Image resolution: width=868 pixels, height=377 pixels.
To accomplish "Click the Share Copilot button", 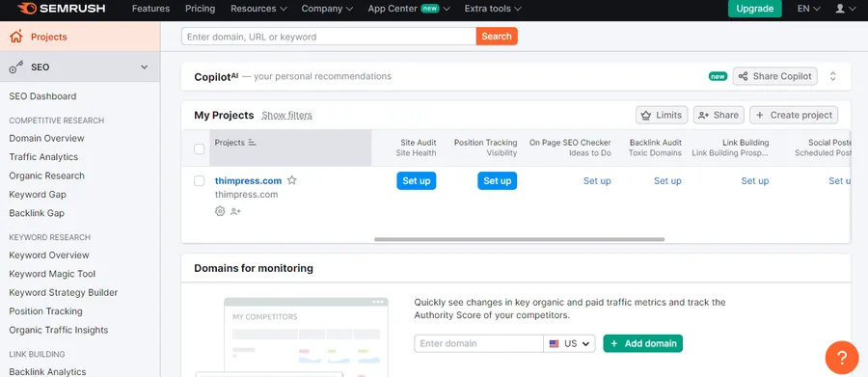I will click(x=775, y=76).
